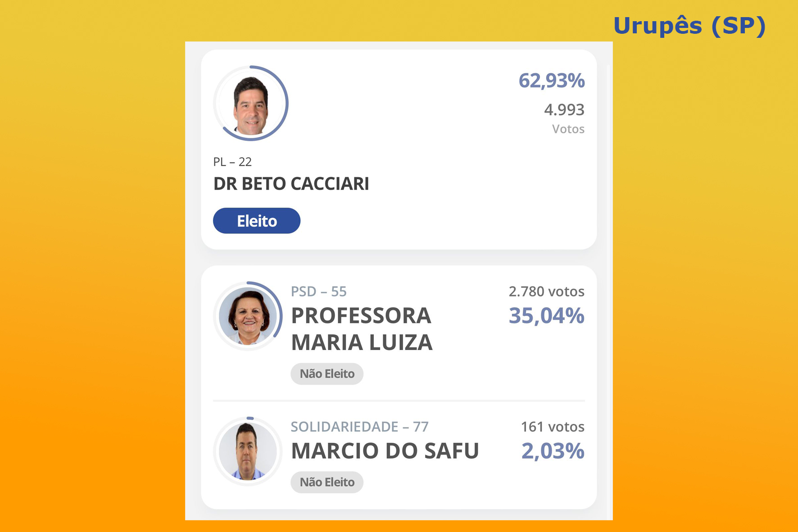Screen dimensions: 798x532
Task: Click Não Eleito badge under Marcio do Safu
Action: point(327,482)
